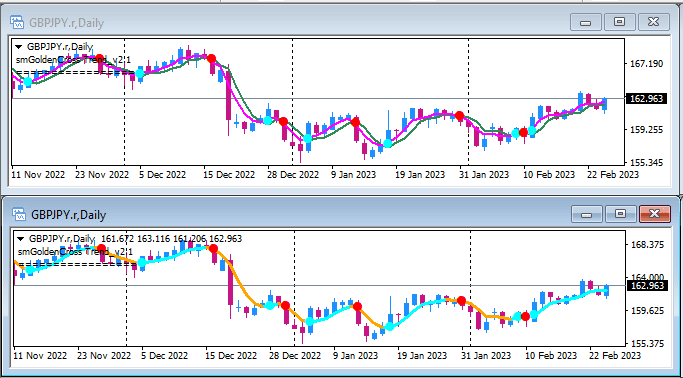
Task: Click the OHLC values 161.672 163.116 in lower chart
Action: [135, 239]
